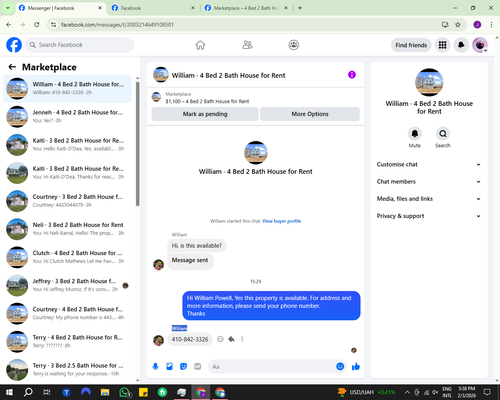
Task: Mute this chat with bell icon
Action: tap(415, 134)
